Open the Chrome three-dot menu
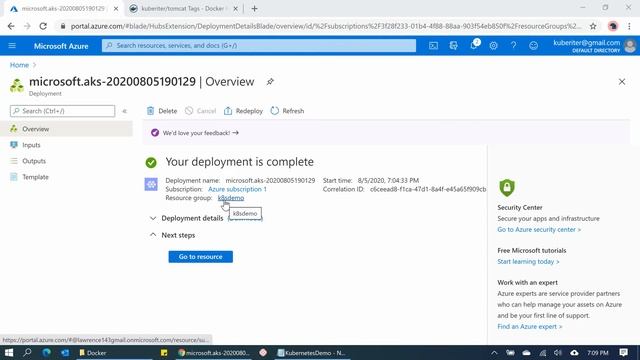 click(x=629, y=26)
